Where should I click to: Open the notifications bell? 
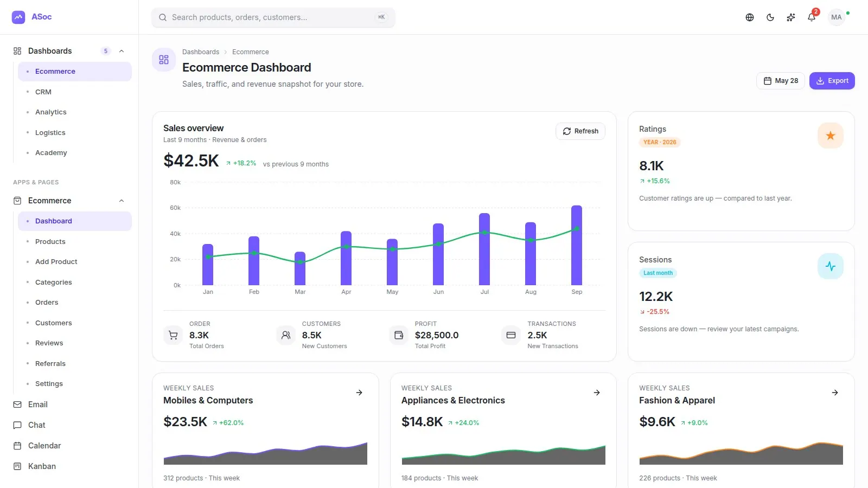pos(812,17)
